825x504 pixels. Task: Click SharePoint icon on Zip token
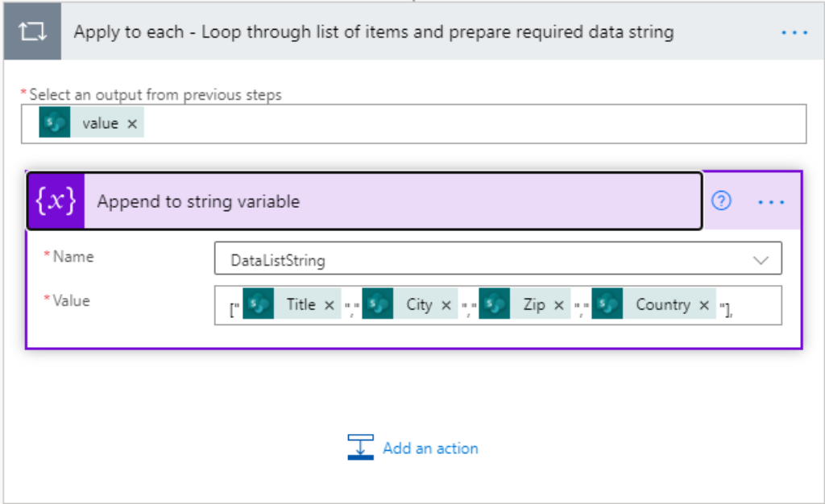tap(495, 305)
